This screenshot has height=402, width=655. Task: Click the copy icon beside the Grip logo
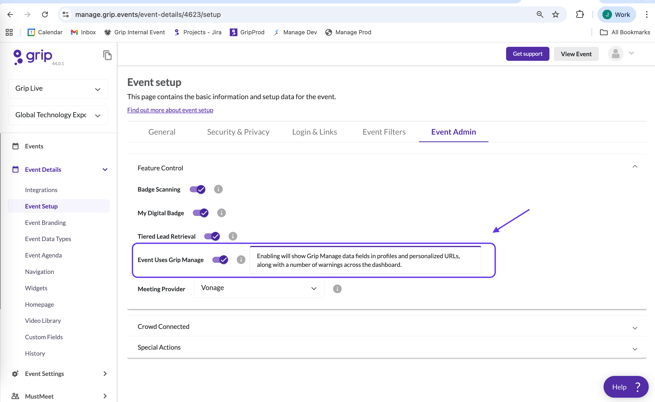[107, 55]
